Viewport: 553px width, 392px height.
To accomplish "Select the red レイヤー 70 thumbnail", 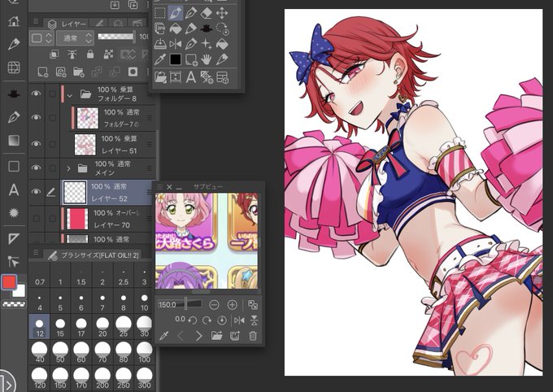I will pyautogui.click(x=77, y=219).
